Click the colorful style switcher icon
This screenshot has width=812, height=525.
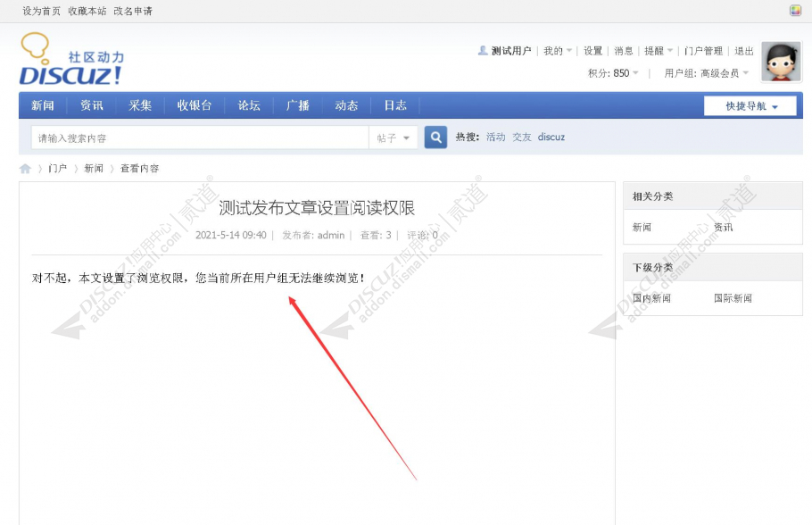pos(795,11)
